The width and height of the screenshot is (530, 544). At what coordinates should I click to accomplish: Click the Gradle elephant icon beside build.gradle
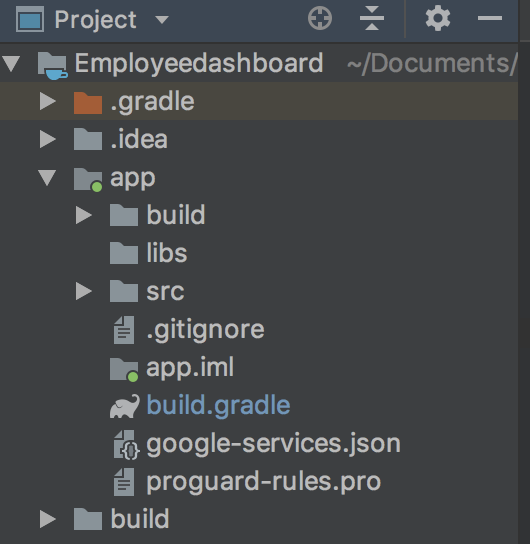(125, 406)
